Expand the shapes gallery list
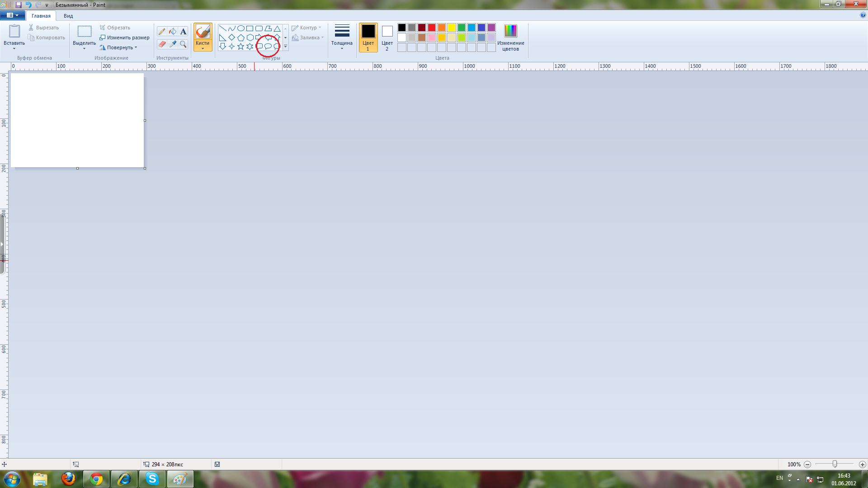868x488 pixels. pyautogui.click(x=285, y=47)
